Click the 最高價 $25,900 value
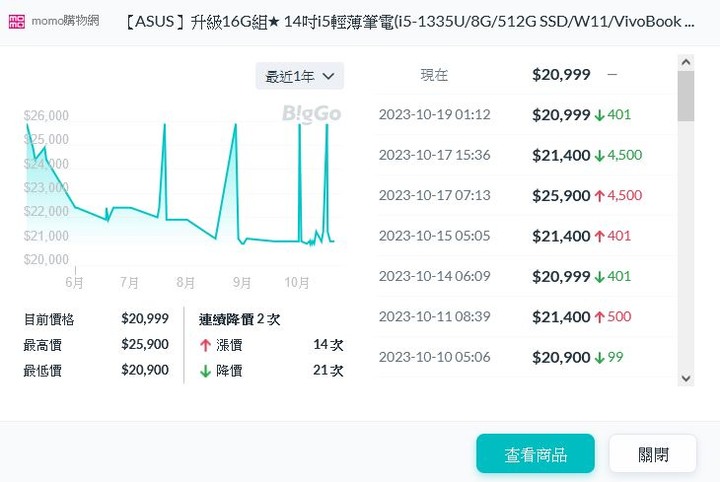The width and height of the screenshot is (720, 482). [x=145, y=344]
